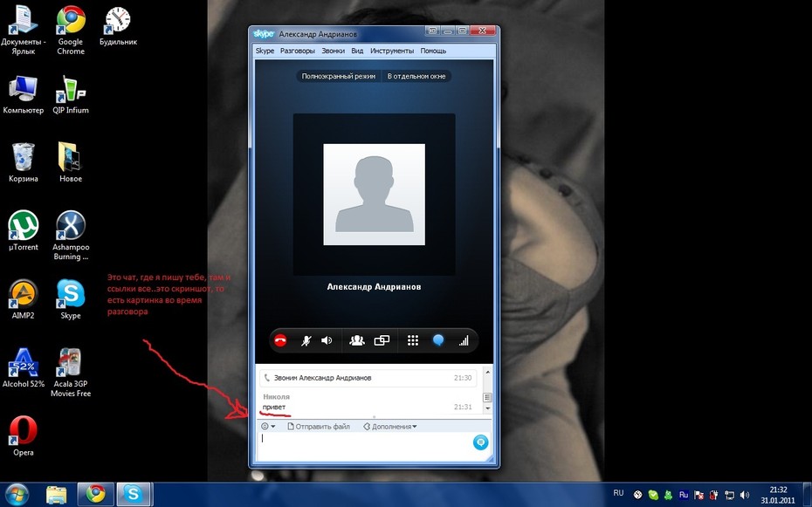The image size is (812, 507).
Task: Click the Звоним Александр Андрианов call entry
Action: coord(368,378)
